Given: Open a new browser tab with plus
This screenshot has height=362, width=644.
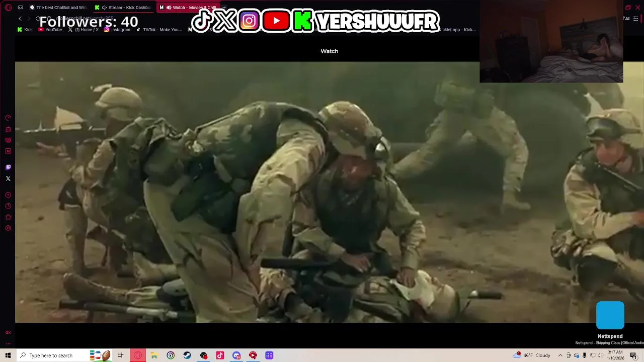Looking at the screenshot, I should [x=224, y=7].
